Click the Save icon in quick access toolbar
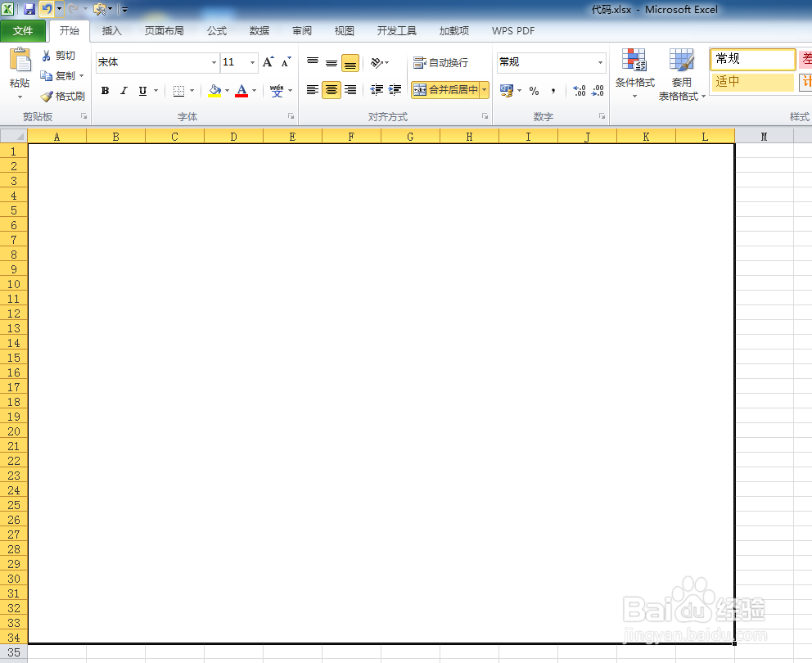Viewport: 812px width, 663px height. [x=29, y=9]
